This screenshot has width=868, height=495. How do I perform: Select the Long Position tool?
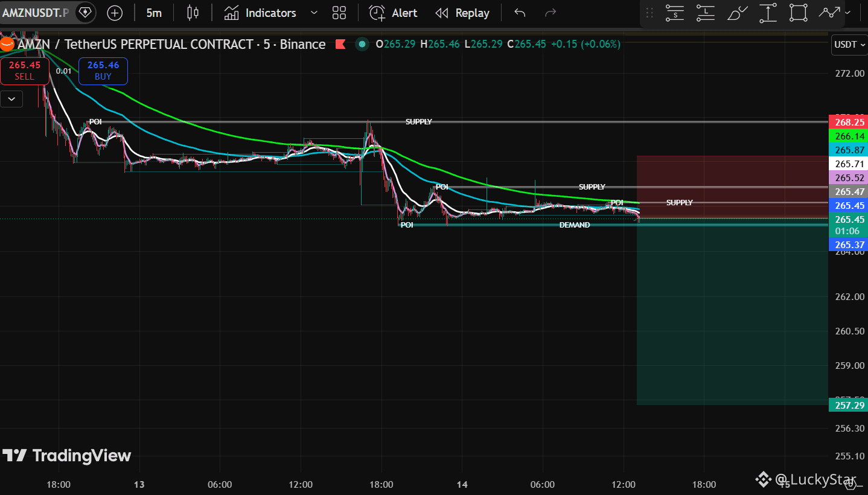[706, 13]
